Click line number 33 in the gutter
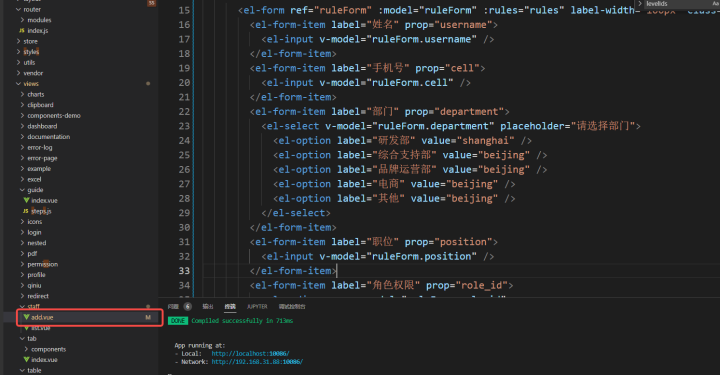This screenshot has height=375, width=720. click(184, 271)
